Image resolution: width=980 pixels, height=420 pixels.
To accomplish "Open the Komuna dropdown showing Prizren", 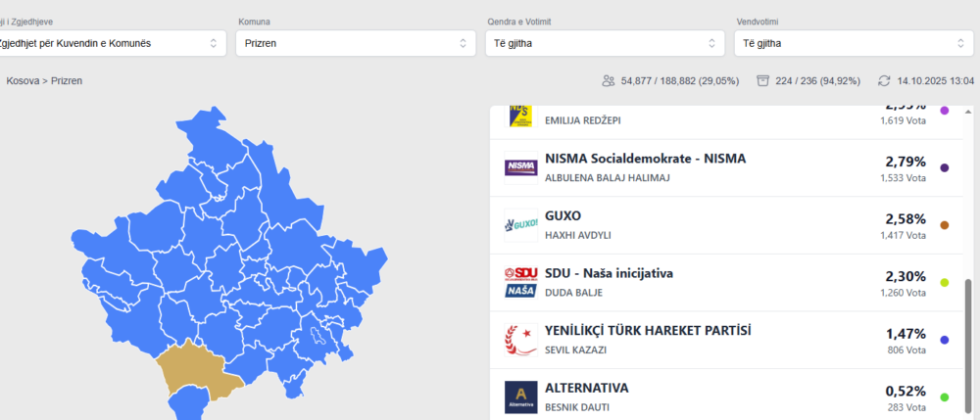I will pyautogui.click(x=356, y=43).
